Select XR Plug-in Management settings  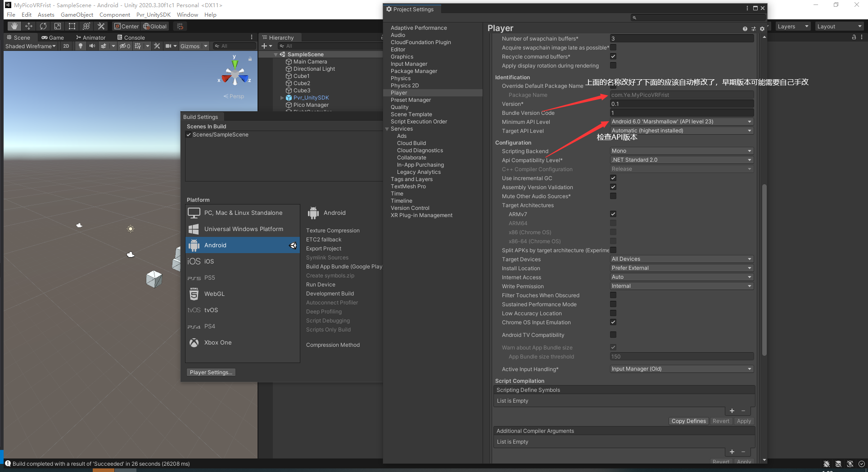421,215
